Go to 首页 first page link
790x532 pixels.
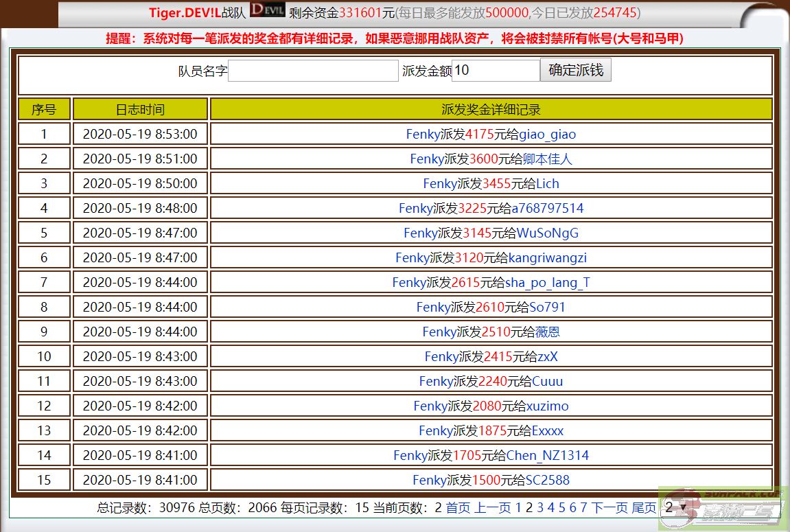pyautogui.click(x=458, y=508)
